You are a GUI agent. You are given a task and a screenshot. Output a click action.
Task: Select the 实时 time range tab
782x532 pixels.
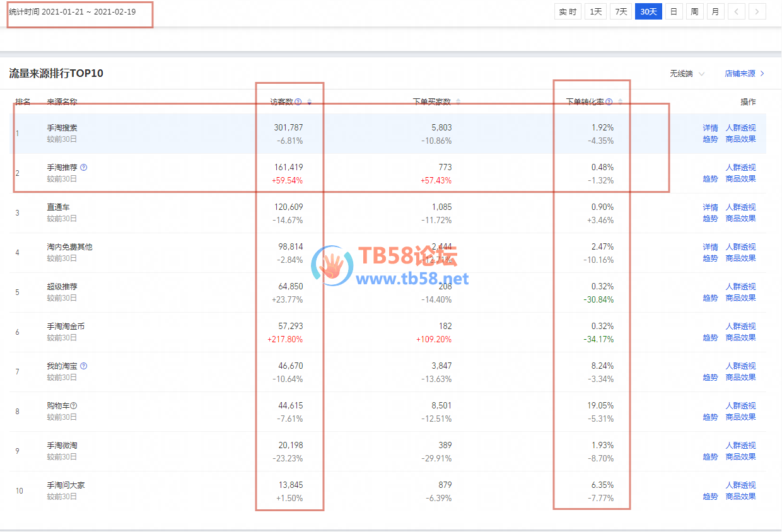(x=568, y=11)
